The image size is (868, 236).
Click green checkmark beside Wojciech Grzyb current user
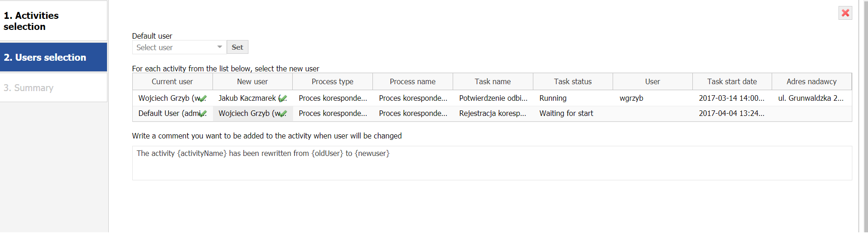(202, 98)
